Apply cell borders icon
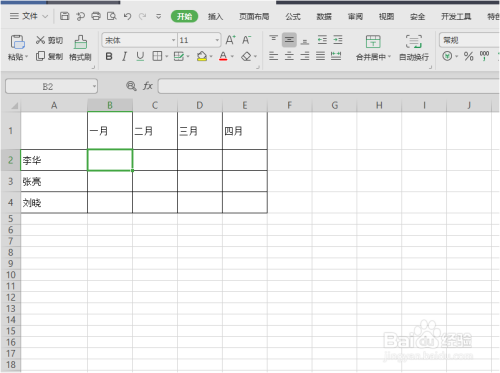Screen dimensions: 500x373 pyautogui.click(x=157, y=56)
